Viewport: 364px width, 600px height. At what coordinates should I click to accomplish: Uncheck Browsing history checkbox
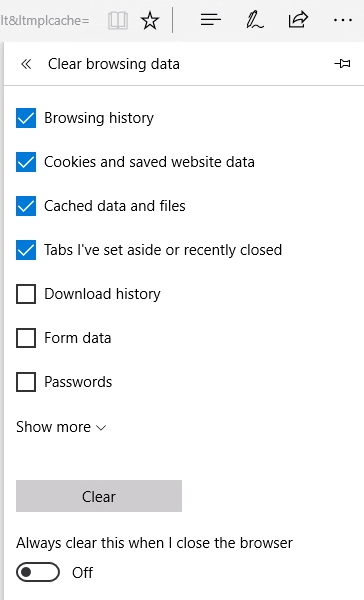pyautogui.click(x=26, y=118)
